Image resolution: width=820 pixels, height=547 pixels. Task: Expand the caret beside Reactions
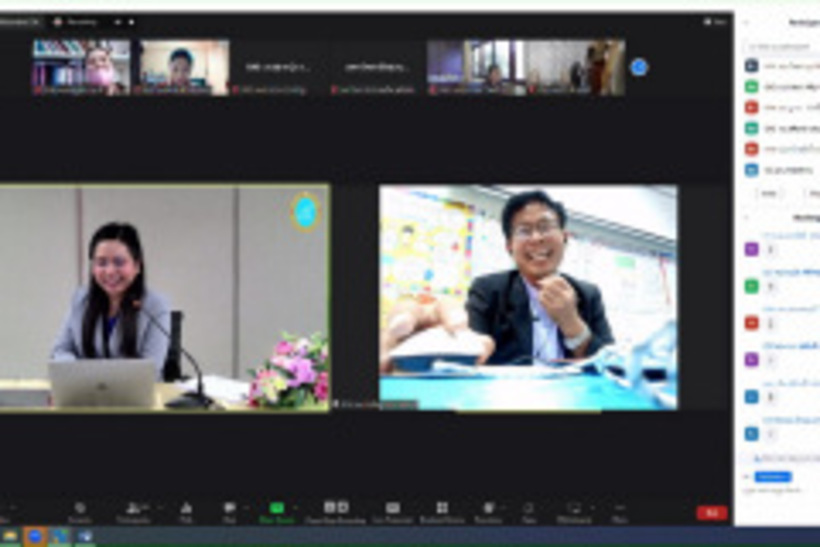click(x=504, y=508)
